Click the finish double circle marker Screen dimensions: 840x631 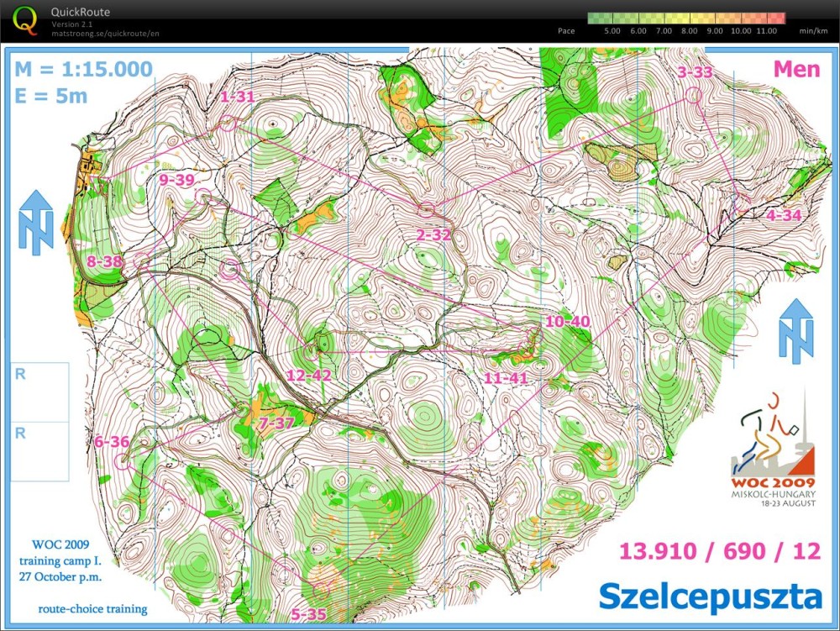point(230,270)
